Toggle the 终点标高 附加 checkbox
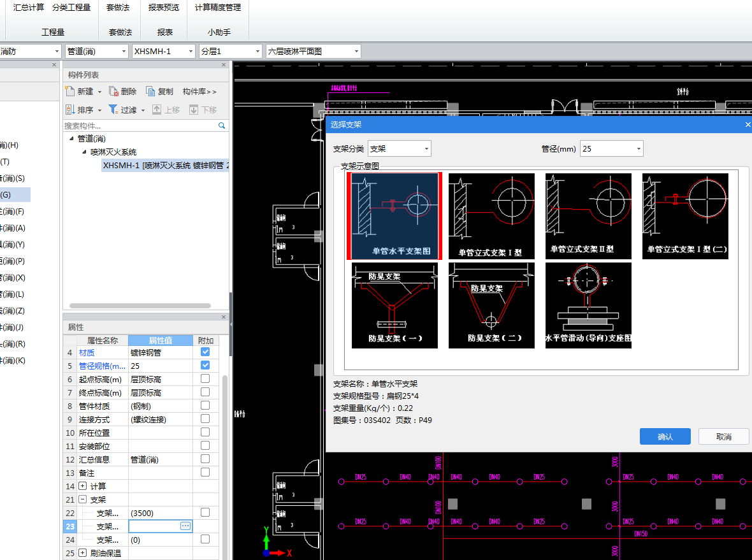752x560 pixels. point(205,392)
